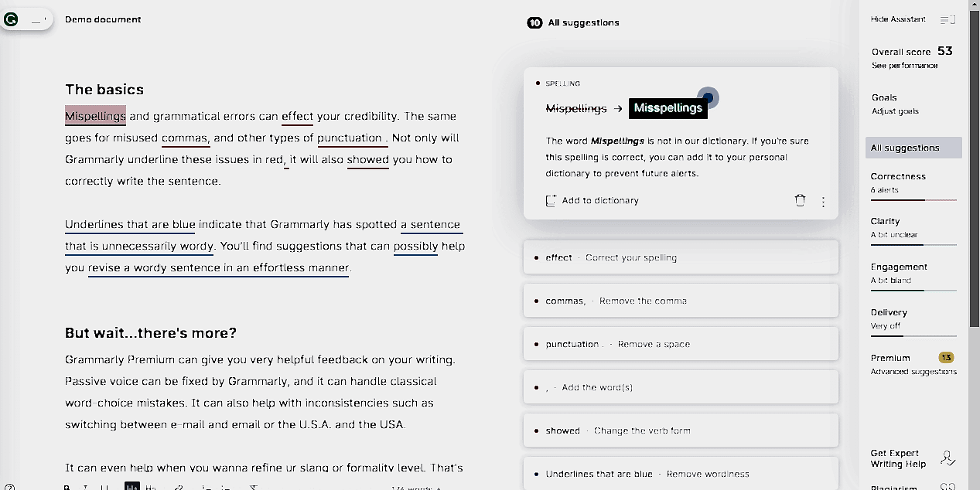This screenshot has height=490, width=980.
Task: Click the Overall score 53
Action: [912, 51]
